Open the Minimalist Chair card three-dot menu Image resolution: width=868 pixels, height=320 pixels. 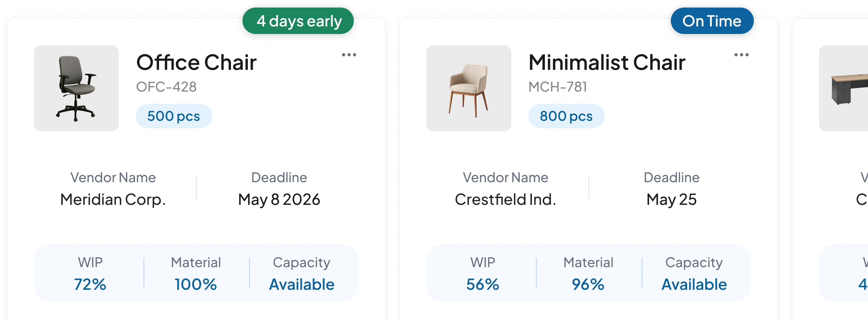point(741,55)
